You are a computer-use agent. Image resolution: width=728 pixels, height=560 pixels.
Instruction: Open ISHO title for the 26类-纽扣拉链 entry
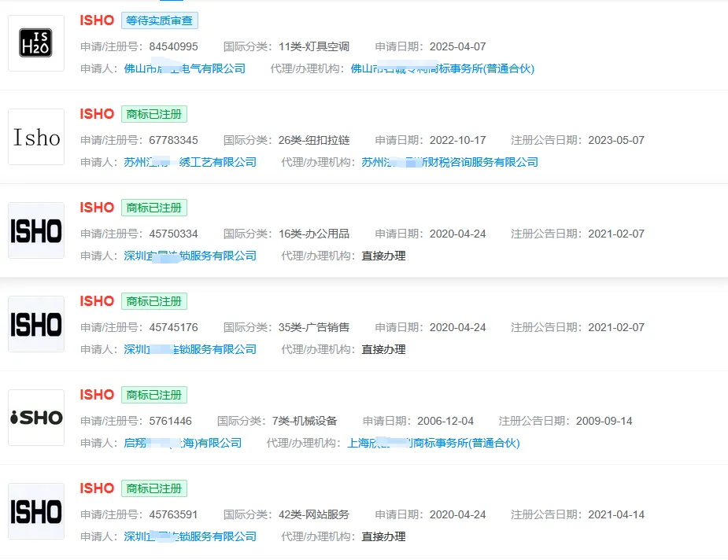97,114
